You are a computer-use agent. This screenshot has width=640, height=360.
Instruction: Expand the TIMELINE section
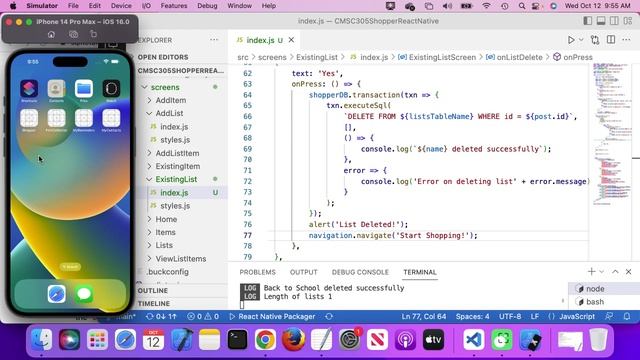tap(153, 304)
